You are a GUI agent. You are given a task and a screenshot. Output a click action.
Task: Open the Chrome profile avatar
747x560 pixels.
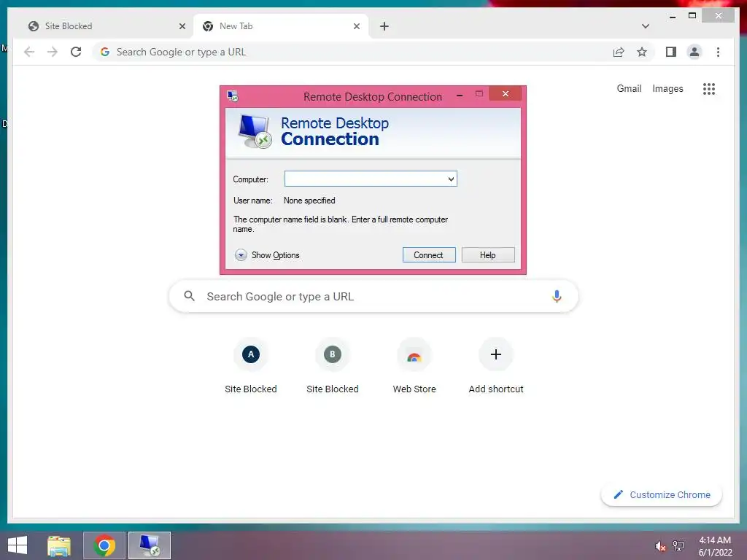pyautogui.click(x=694, y=52)
